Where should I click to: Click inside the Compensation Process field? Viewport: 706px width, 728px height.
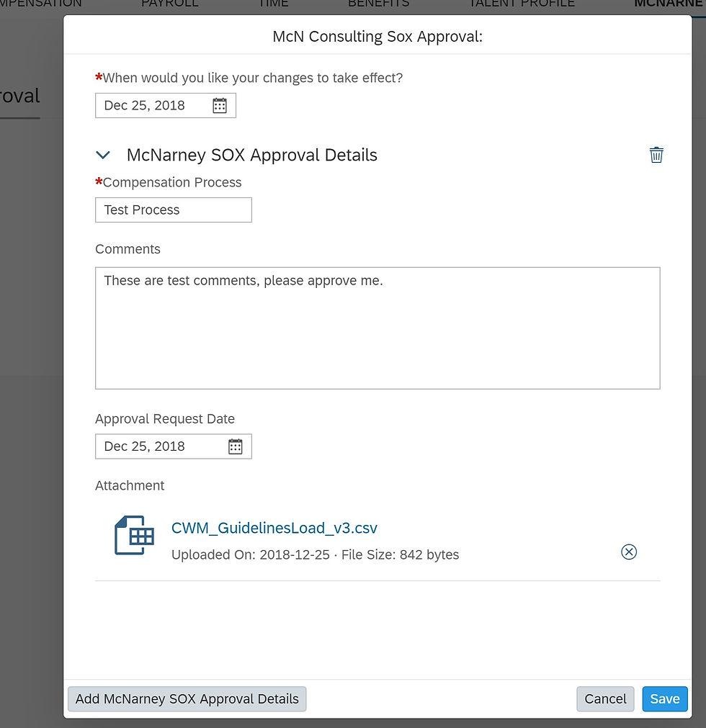pyautogui.click(x=173, y=210)
